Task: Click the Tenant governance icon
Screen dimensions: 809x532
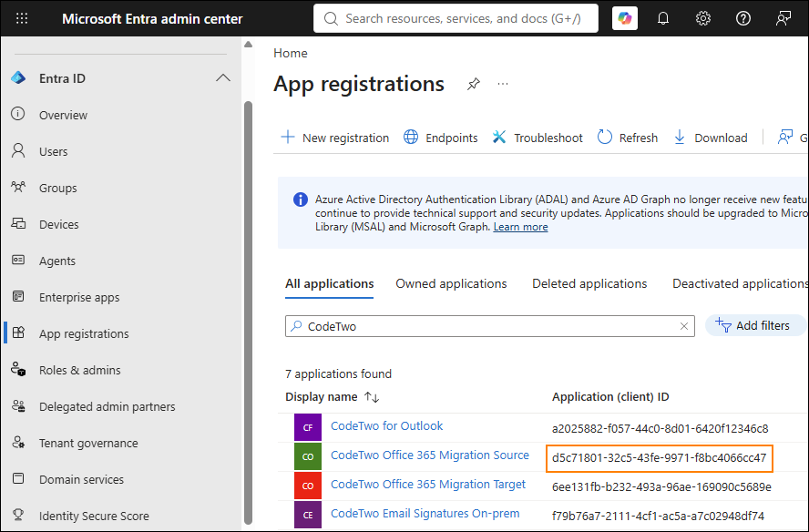Action: (18, 443)
